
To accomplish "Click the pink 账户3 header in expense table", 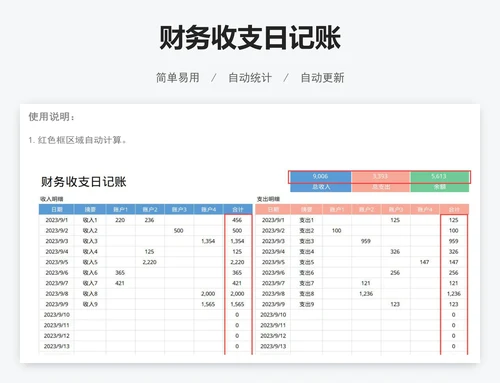I will pos(395,209).
